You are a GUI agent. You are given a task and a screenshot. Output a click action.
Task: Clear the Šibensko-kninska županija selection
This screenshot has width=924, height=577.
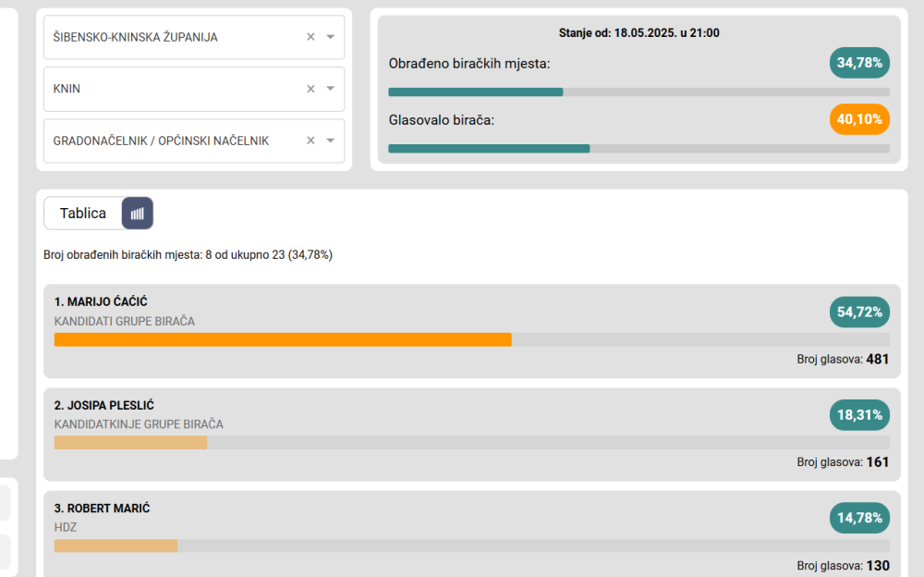click(310, 37)
